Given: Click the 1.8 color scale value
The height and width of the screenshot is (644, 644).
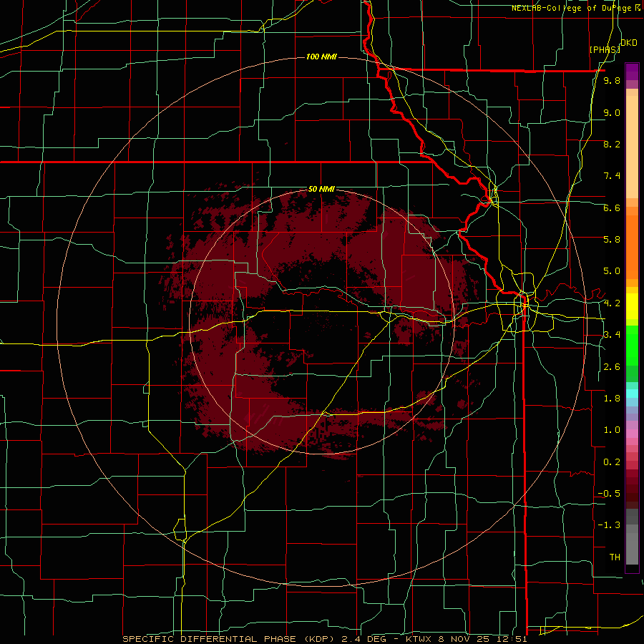Looking at the screenshot, I should coord(612,399).
